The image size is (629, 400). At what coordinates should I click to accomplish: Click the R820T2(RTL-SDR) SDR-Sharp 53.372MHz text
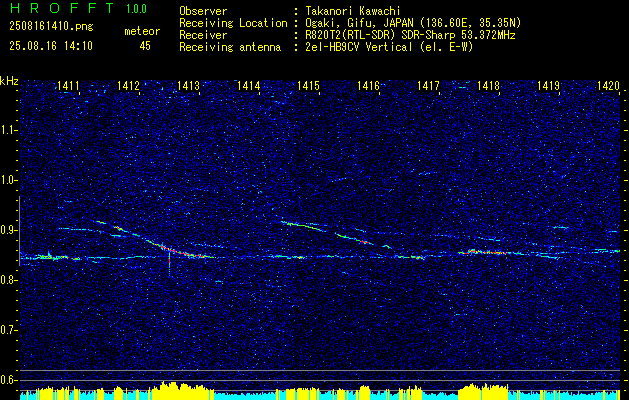coord(410,35)
